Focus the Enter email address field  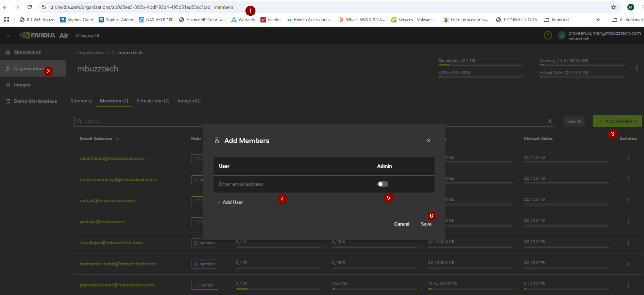(292, 184)
